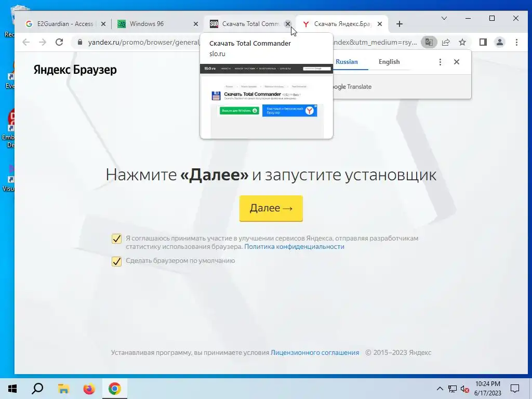Close the Total Commander tab
The height and width of the screenshot is (399, 532).
tap(288, 24)
